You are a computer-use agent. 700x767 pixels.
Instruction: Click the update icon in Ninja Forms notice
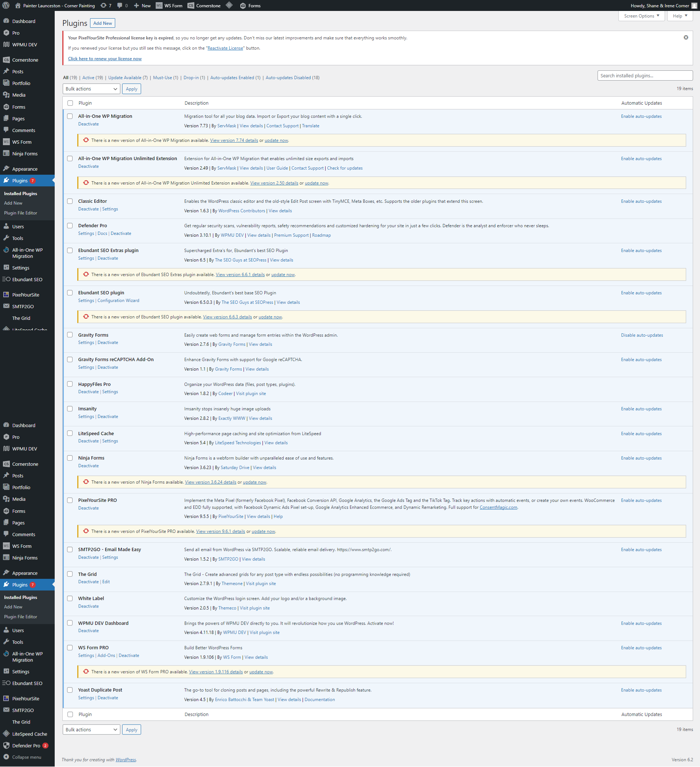pos(86,482)
